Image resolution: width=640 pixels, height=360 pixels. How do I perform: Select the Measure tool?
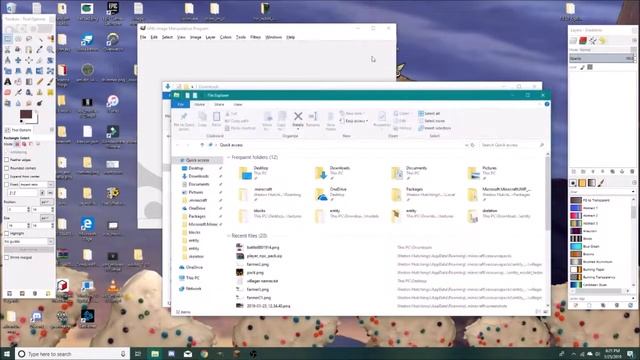8,60
